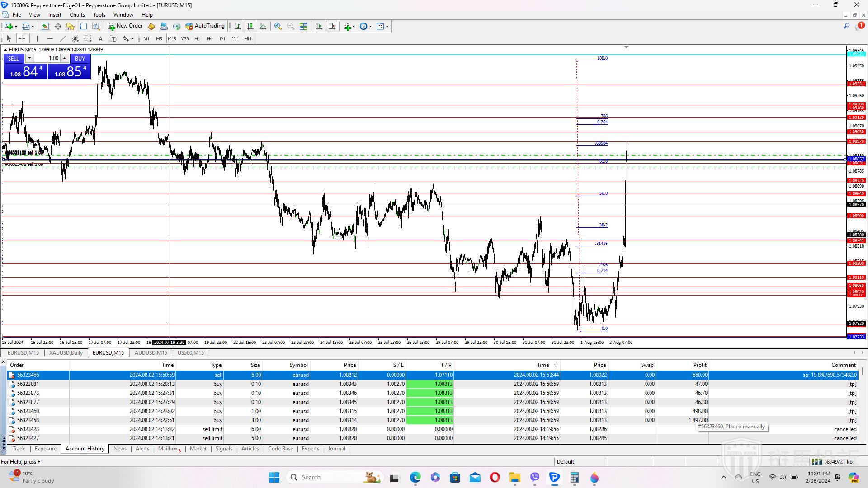Screen dimensions: 868x488
Task: Select the draw text label tool
Action: (113, 38)
